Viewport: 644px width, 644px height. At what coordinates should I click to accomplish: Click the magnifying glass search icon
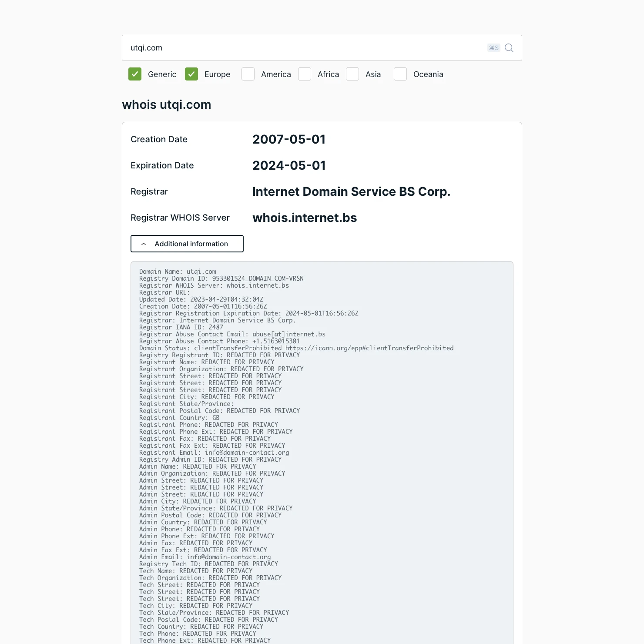(509, 48)
